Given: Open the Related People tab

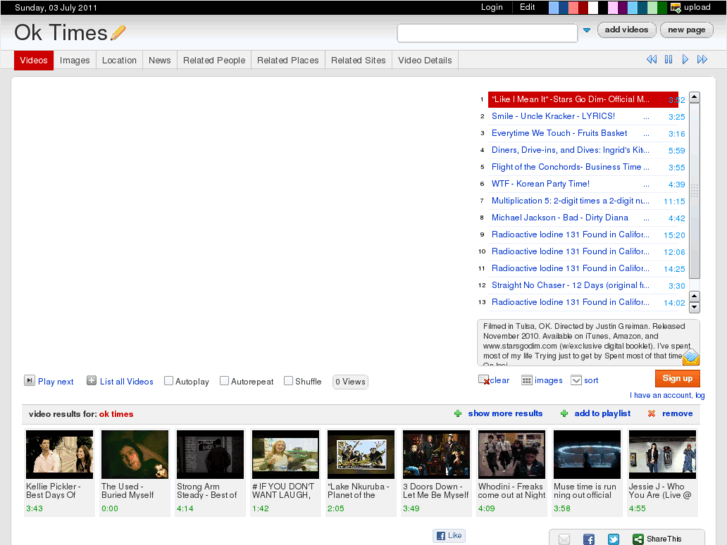Looking at the screenshot, I should 214,60.
